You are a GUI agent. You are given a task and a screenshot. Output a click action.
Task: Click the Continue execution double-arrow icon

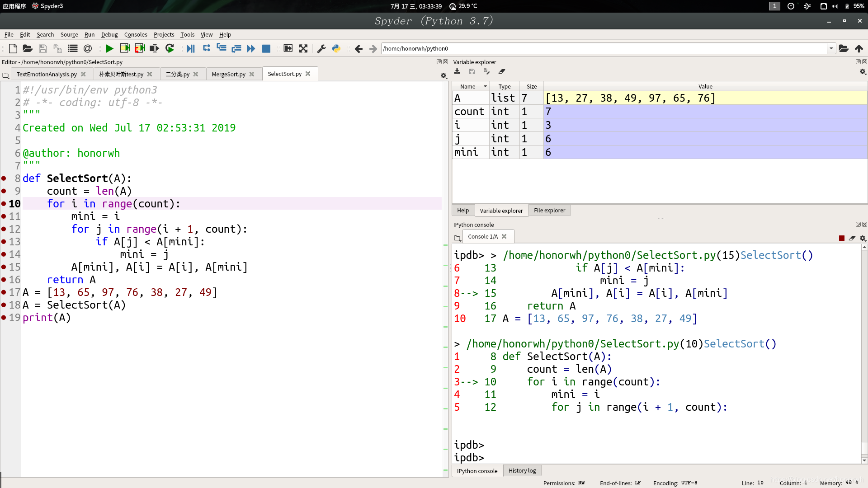click(251, 48)
